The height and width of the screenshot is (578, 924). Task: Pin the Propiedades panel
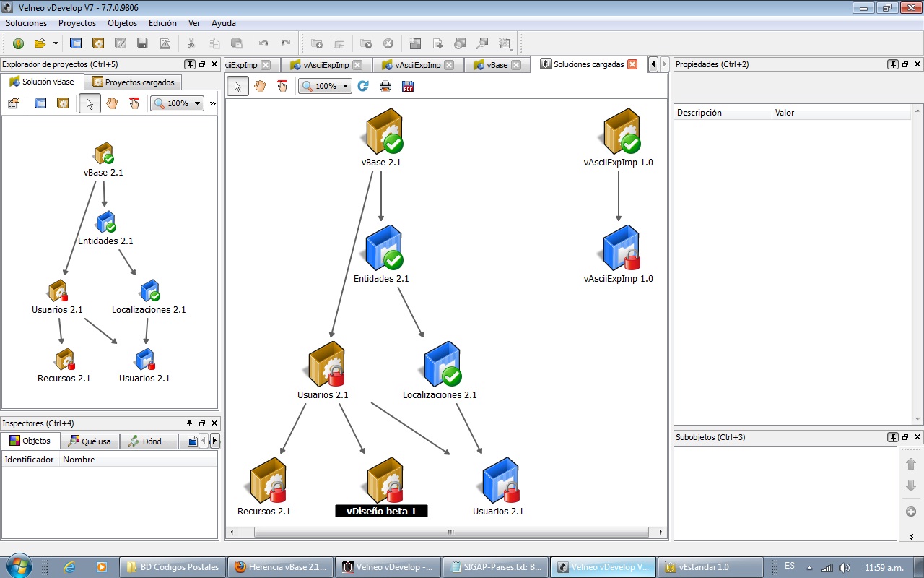tap(893, 64)
